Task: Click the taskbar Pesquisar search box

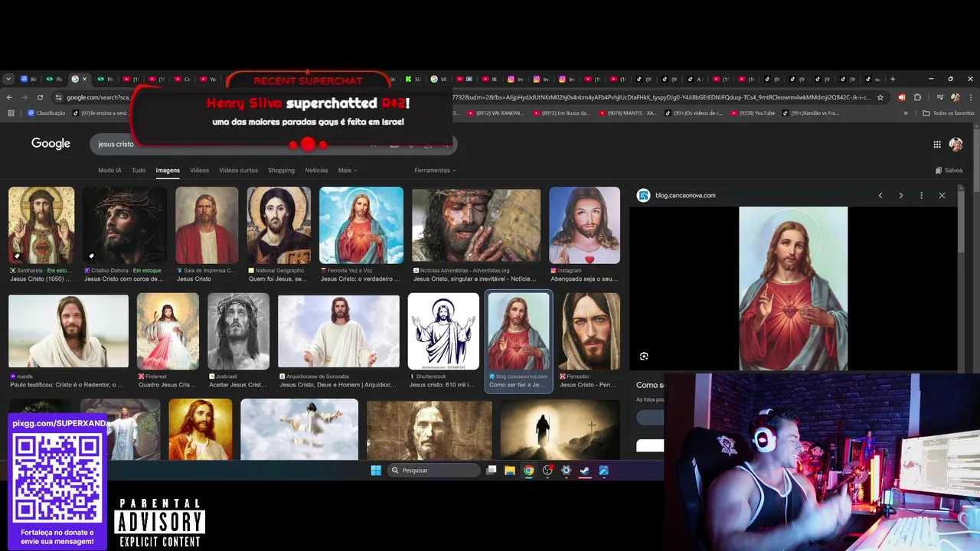Action: [x=433, y=471]
